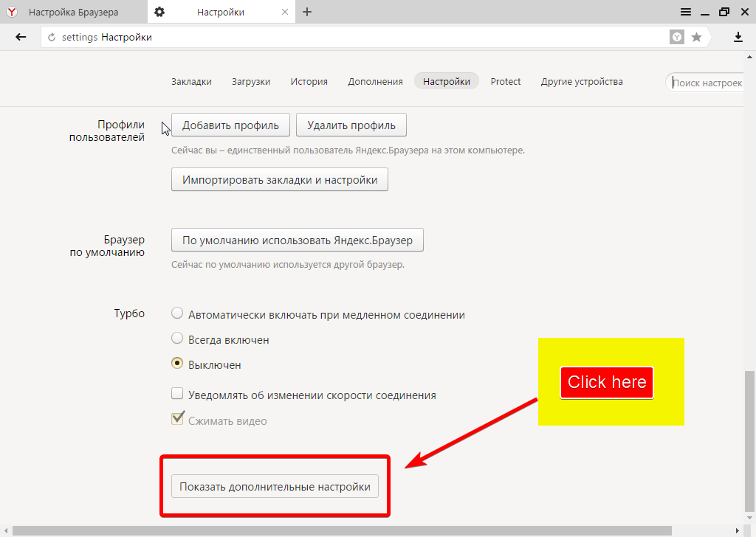The image size is (756, 537).
Task: Toggle Уведомлять об изменении скорости соединения checkbox
Action: (177, 394)
